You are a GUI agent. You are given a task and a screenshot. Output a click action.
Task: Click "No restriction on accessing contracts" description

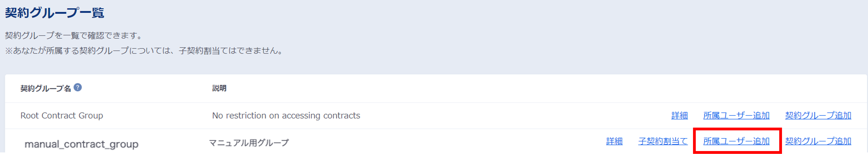click(x=286, y=116)
